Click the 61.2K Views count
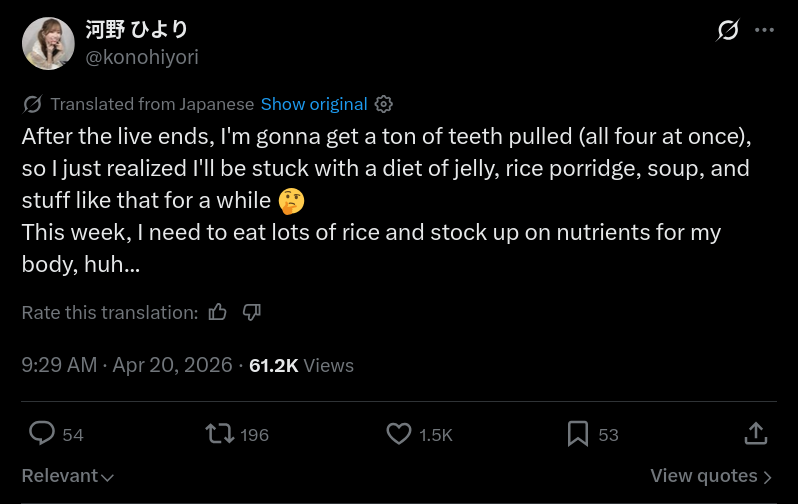 click(301, 365)
